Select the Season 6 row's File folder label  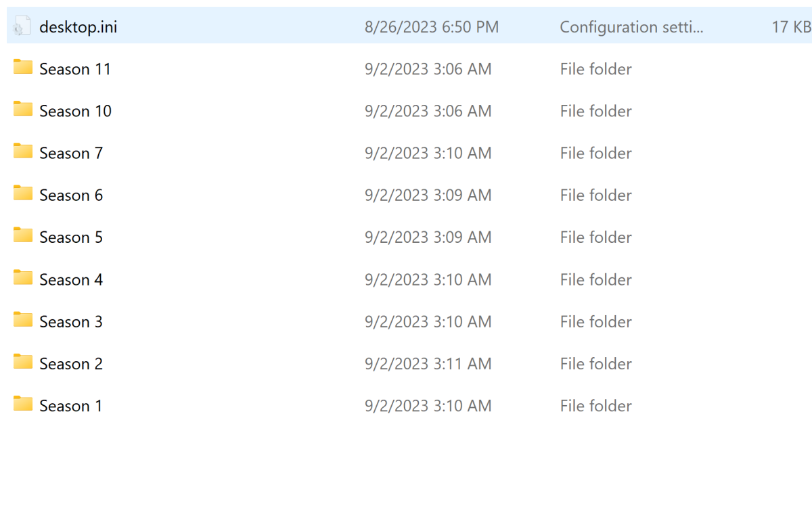[x=595, y=194]
